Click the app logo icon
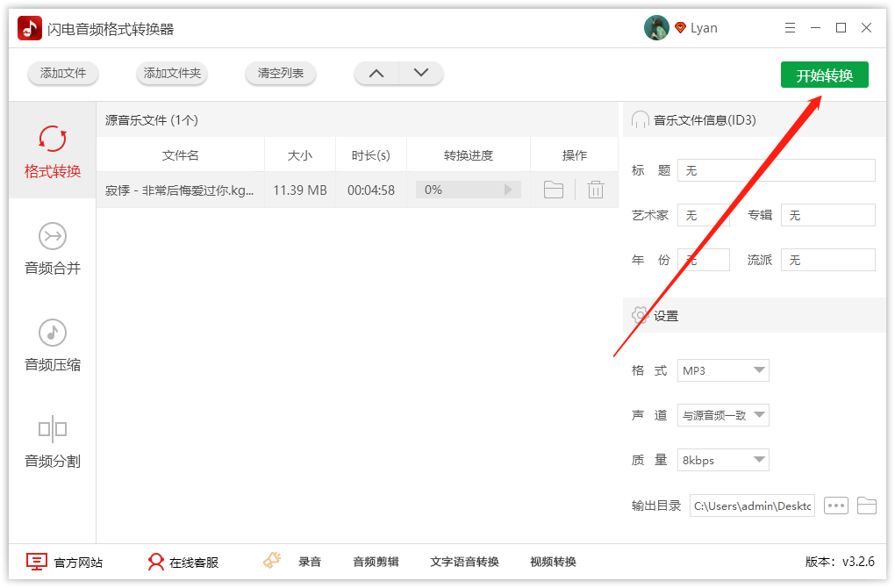This screenshot has width=895, height=588. (x=30, y=28)
